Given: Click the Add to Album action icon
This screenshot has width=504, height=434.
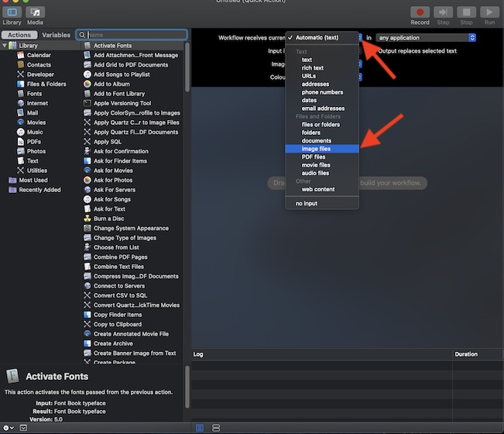Looking at the screenshot, I should point(87,84).
